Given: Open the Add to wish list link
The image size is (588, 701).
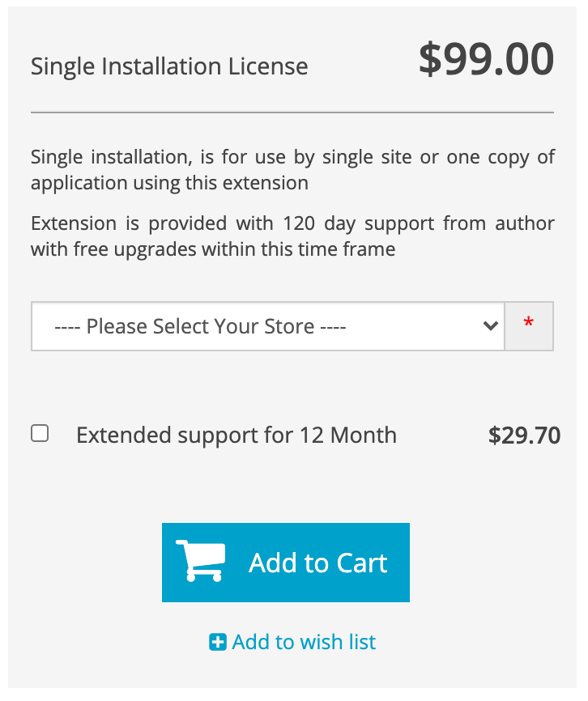Looking at the screenshot, I should tap(292, 642).
